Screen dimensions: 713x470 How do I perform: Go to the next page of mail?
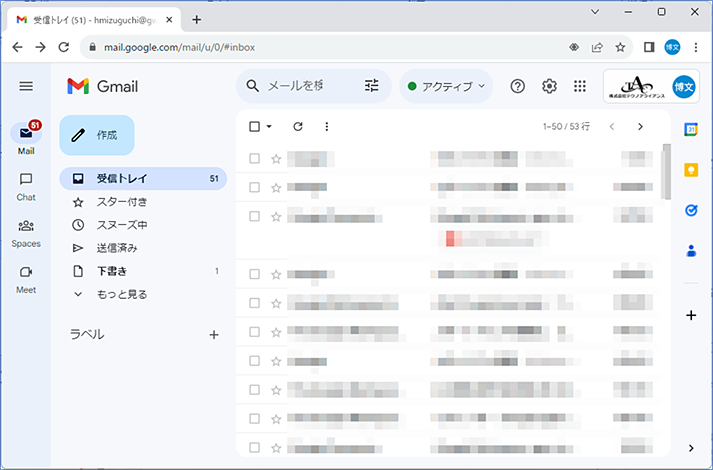pyautogui.click(x=640, y=126)
